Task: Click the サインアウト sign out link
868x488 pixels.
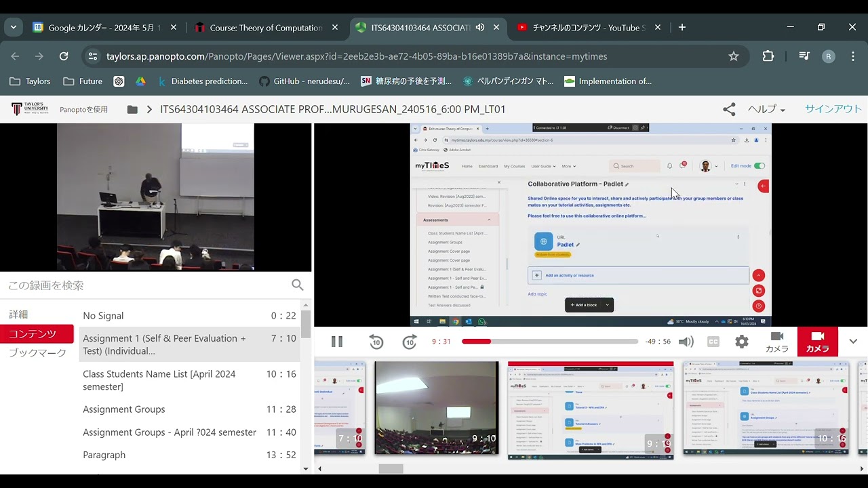Action: [x=833, y=109]
